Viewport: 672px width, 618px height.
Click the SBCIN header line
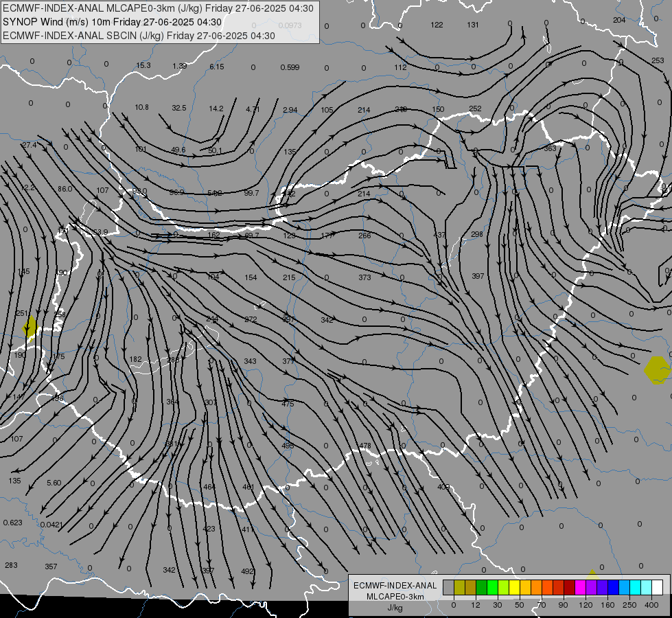tap(139, 36)
